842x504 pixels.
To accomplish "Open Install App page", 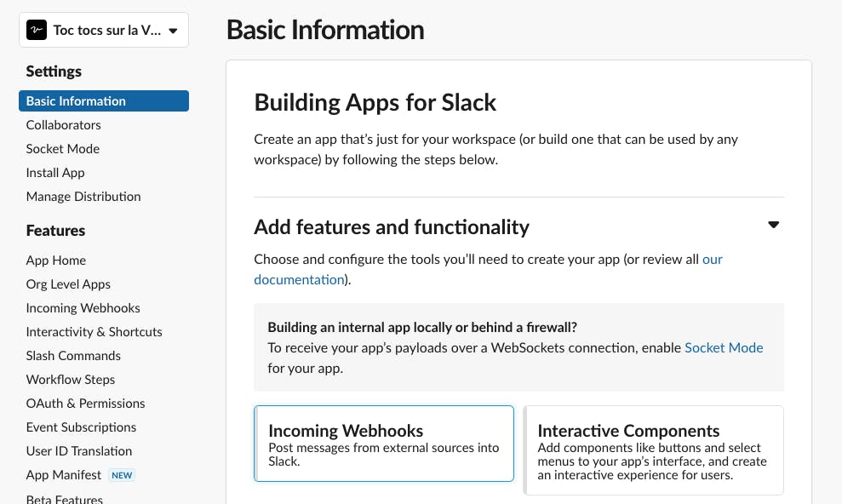I will (x=55, y=173).
